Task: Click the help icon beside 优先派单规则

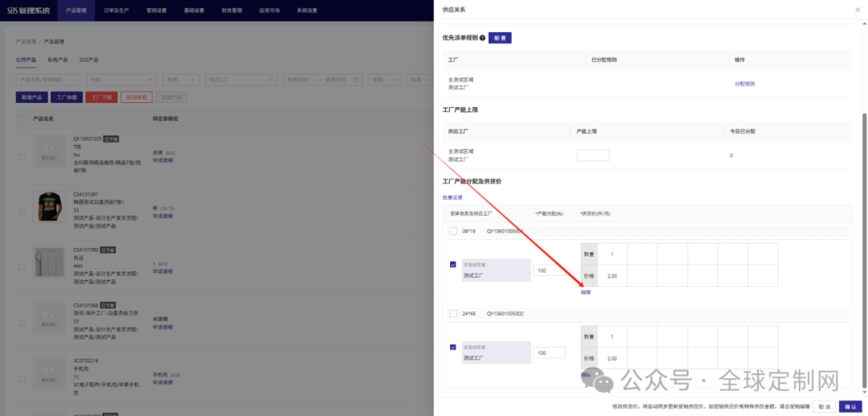Action: 482,38
